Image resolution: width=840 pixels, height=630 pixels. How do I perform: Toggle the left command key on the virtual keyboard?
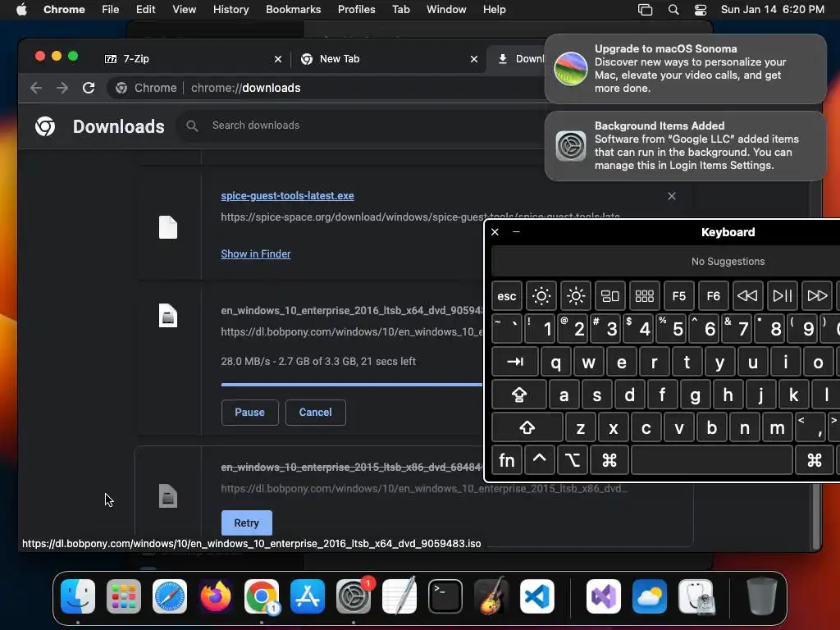pos(609,460)
